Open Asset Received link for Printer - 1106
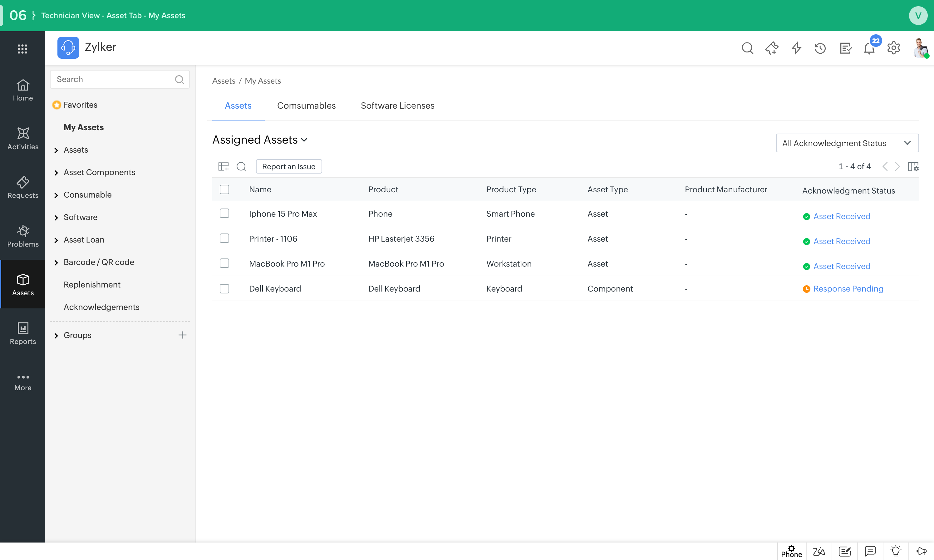Viewport: 934px width, 560px height. (842, 241)
